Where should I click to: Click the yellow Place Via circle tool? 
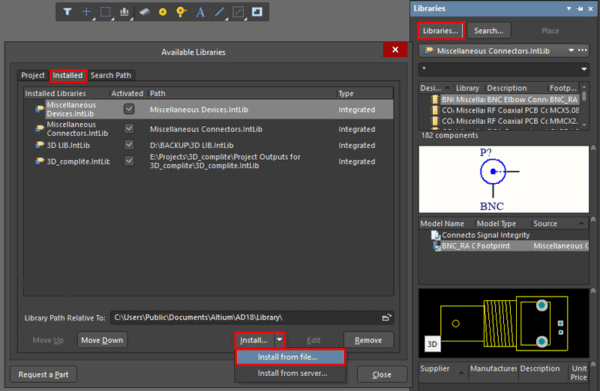(163, 12)
